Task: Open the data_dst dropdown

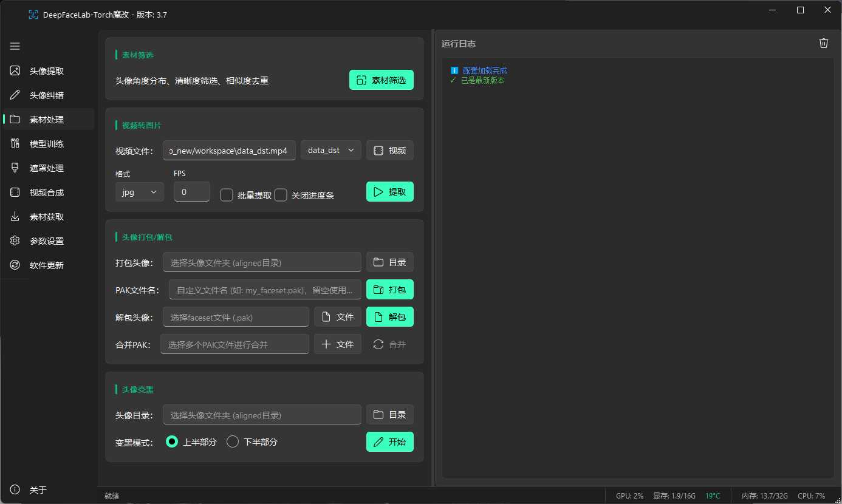Action: point(330,150)
